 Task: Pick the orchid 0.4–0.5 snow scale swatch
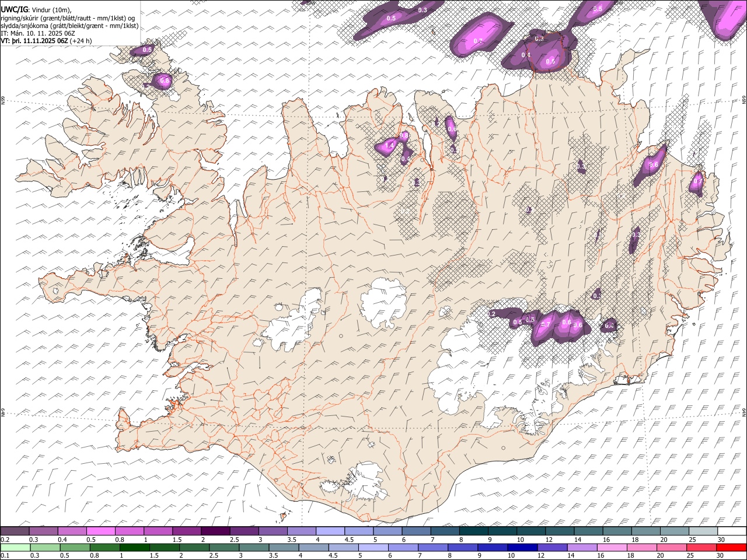(72, 531)
